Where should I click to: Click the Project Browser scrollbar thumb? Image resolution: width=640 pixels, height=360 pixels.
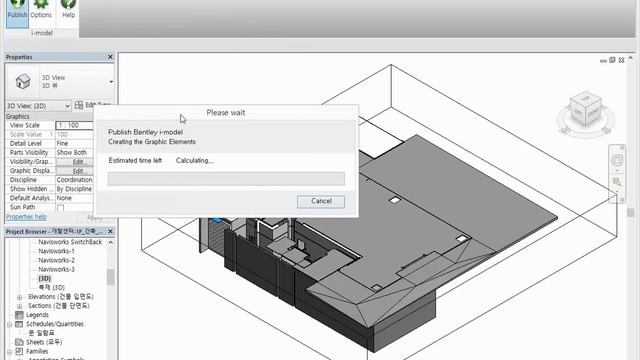(111, 277)
